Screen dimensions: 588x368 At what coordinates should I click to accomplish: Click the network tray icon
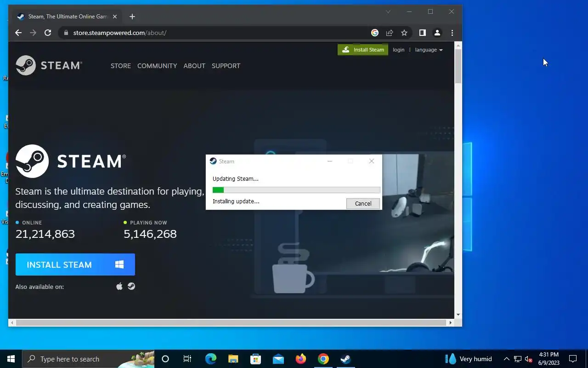[x=518, y=359]
